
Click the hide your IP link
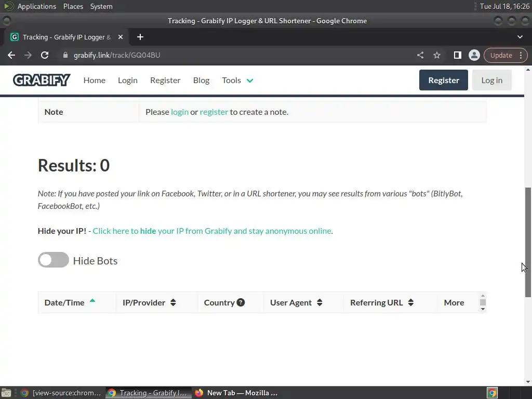click(x=212, y=231)
